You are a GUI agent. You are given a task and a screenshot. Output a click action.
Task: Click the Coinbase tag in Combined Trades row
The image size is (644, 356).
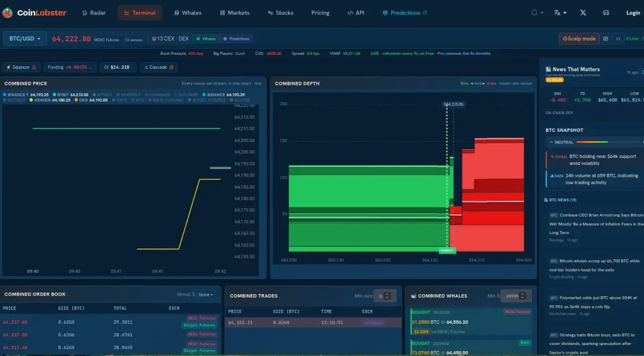coord(373,323)
